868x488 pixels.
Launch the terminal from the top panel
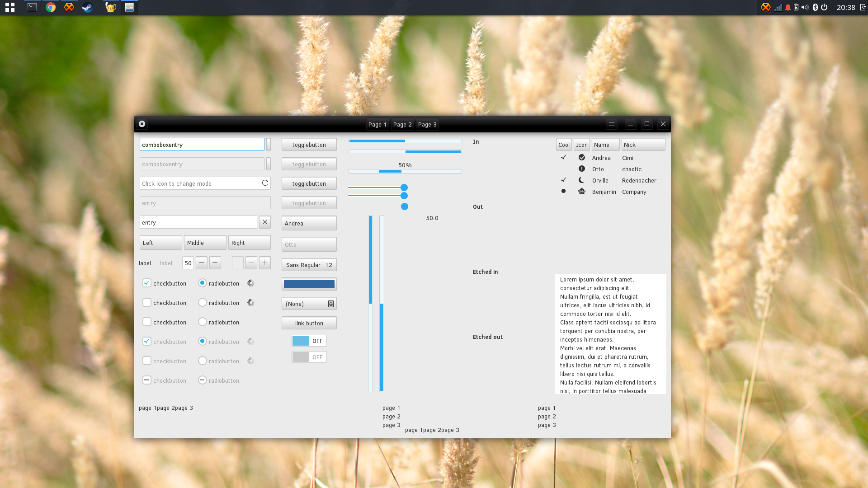click(x=32, y=7)
